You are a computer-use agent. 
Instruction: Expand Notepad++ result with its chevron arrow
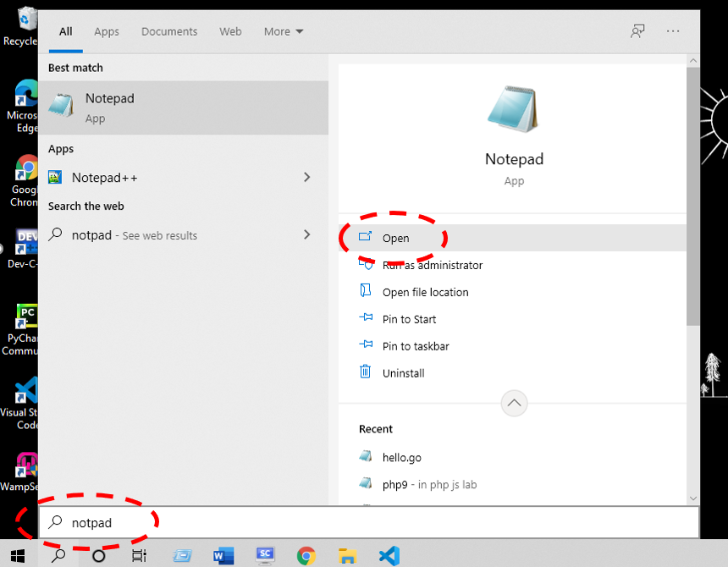pos(306,178)
